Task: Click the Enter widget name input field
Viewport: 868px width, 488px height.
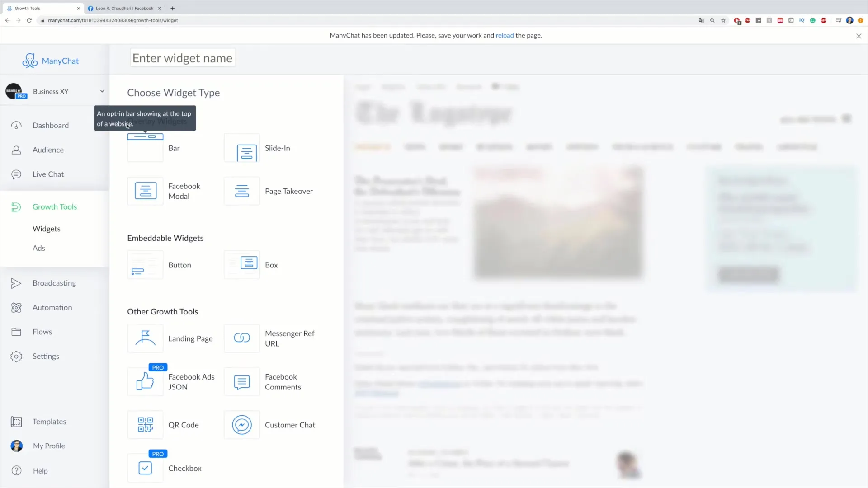Action: [183, 58]
